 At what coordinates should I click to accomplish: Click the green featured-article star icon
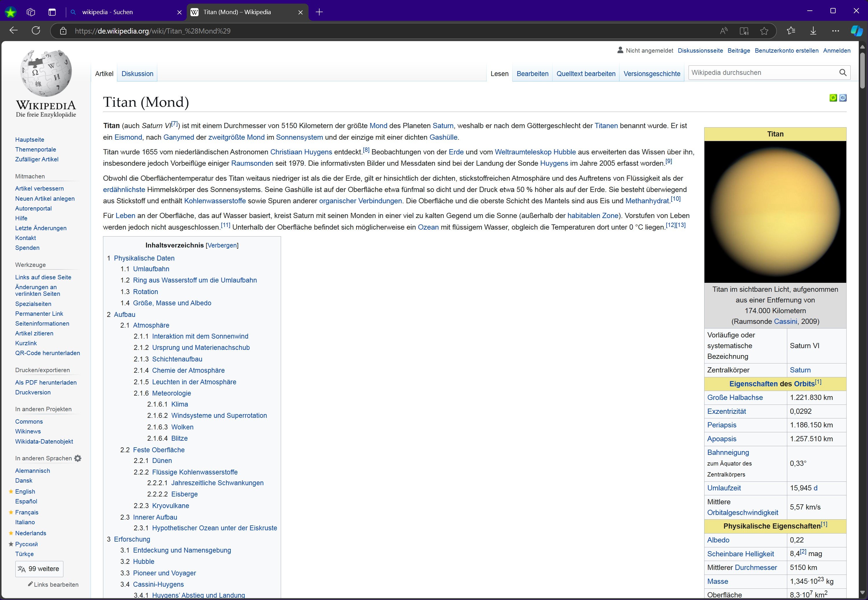(x=833, y=98)
